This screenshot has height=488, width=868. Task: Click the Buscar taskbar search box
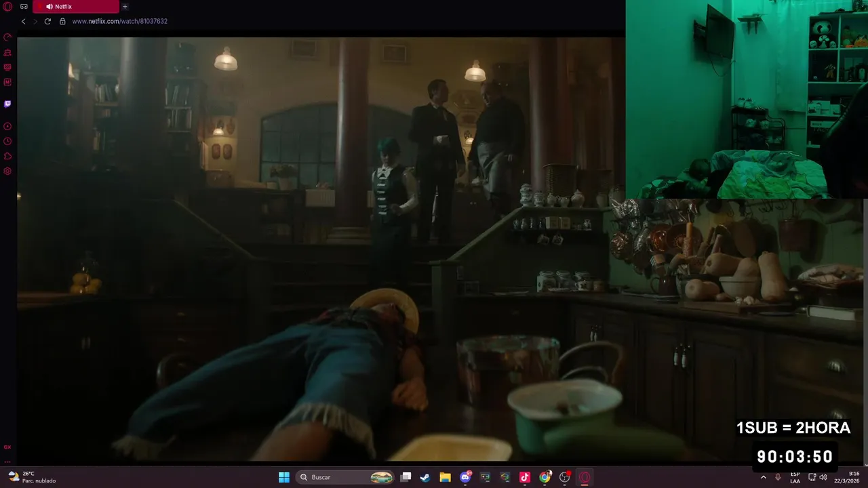coord(347,477)
